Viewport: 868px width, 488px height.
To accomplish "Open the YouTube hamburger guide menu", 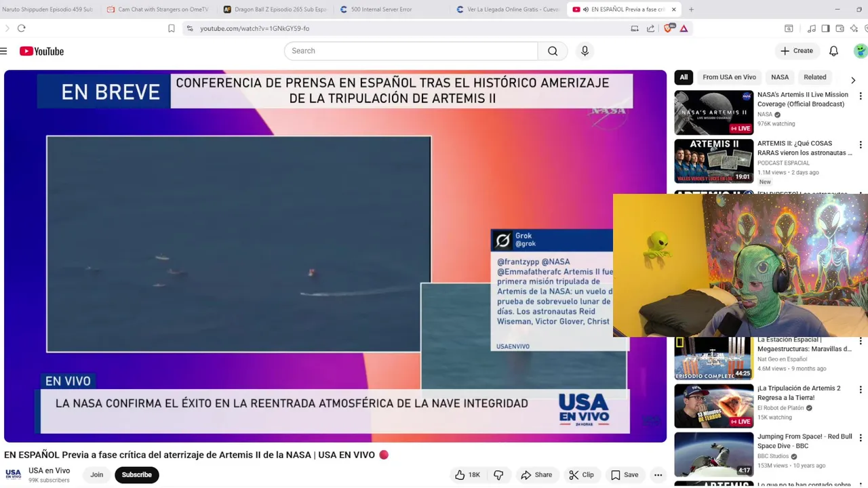I will coord(4,51).
